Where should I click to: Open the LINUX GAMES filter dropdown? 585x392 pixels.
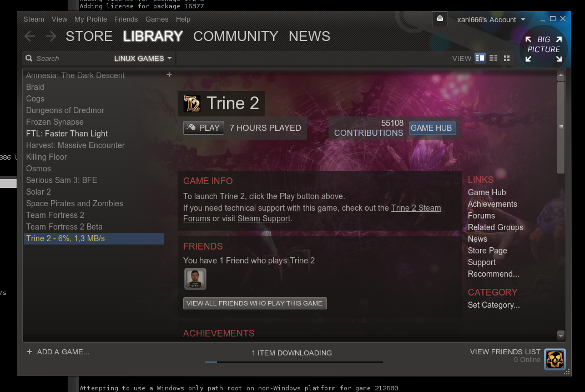(143, 59)
